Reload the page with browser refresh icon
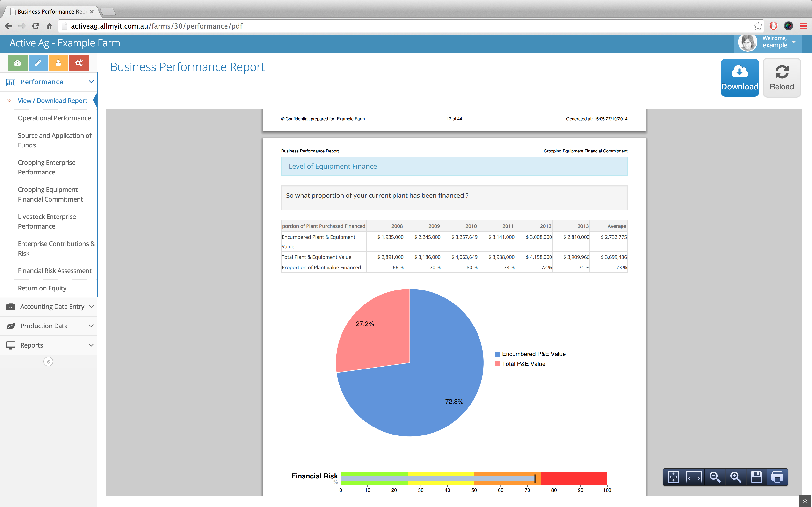Viewport: 812px width, 507px height. [36, 26]
